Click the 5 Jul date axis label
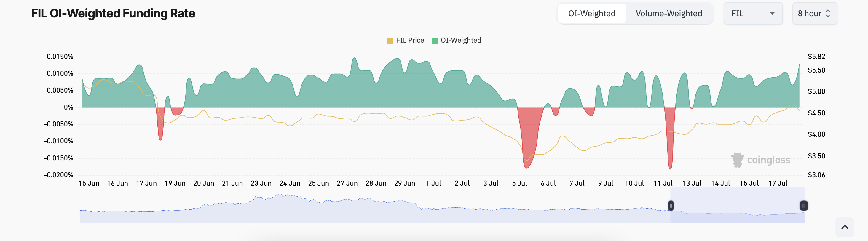868x241 pixels. tap(519, 183)
